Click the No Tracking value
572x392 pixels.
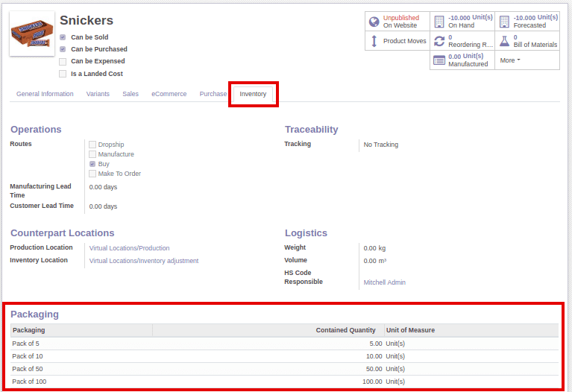[x=381, y=145]
